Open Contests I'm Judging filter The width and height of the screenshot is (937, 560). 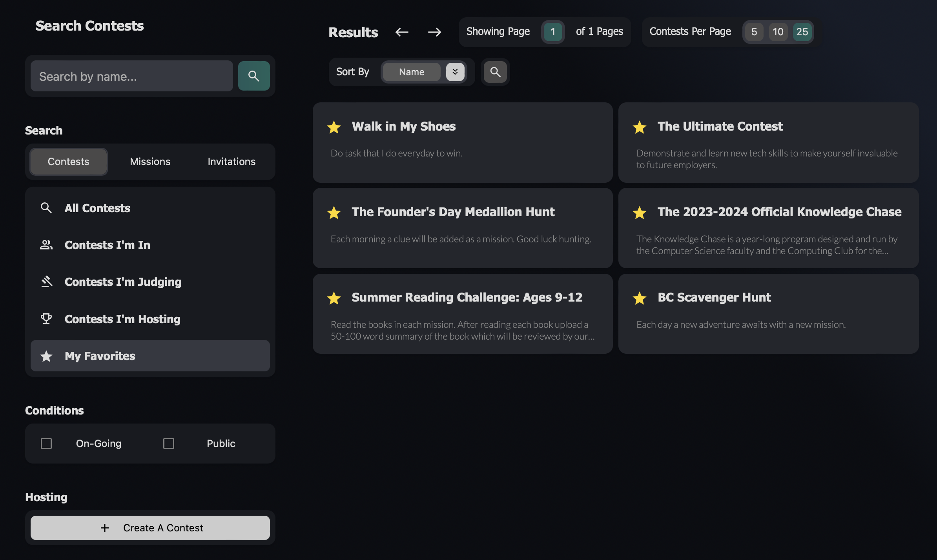point(123,282)
